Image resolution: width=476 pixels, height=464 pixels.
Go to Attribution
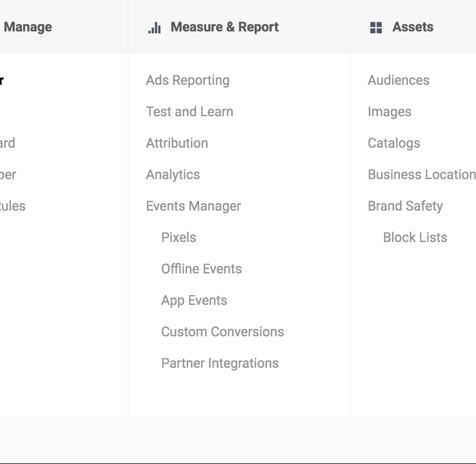pyautogui.click(x=177, y=143)
